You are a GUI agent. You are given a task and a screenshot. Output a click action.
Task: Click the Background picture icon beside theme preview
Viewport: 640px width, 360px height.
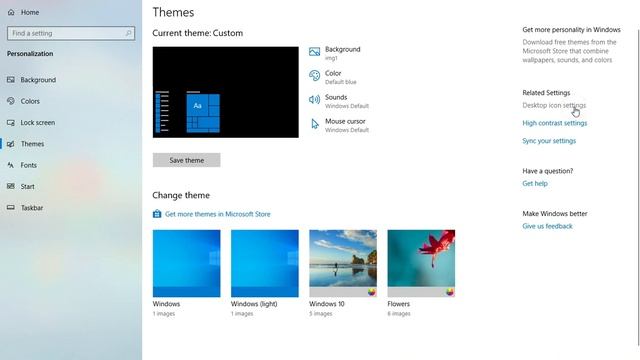coord(314,52)
